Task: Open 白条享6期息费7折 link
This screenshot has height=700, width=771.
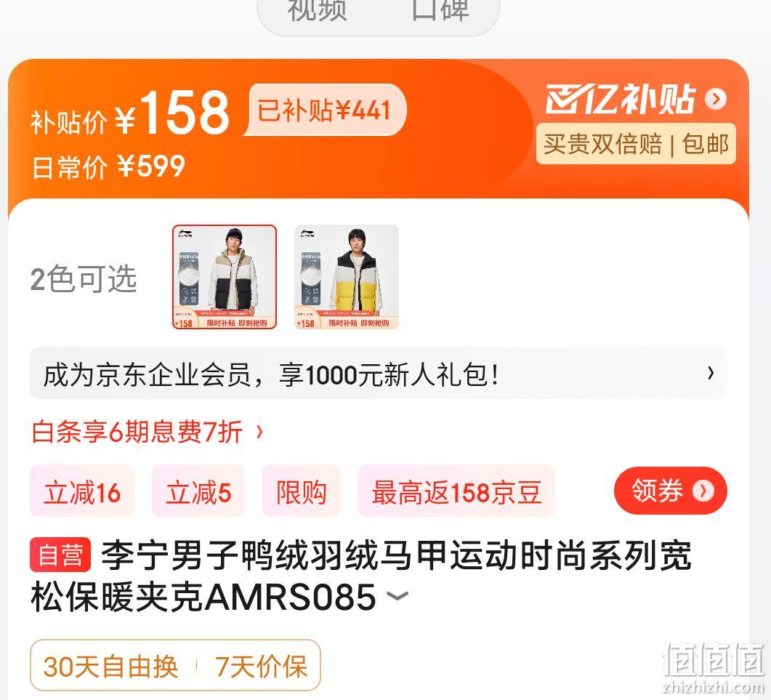Action: [x=137, y=432]
